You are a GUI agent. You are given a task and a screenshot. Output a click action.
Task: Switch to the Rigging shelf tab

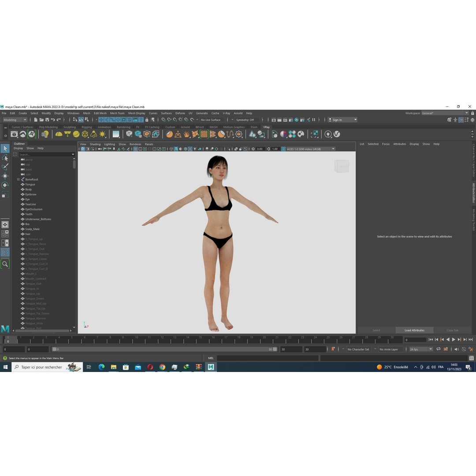tap(86, 127)
